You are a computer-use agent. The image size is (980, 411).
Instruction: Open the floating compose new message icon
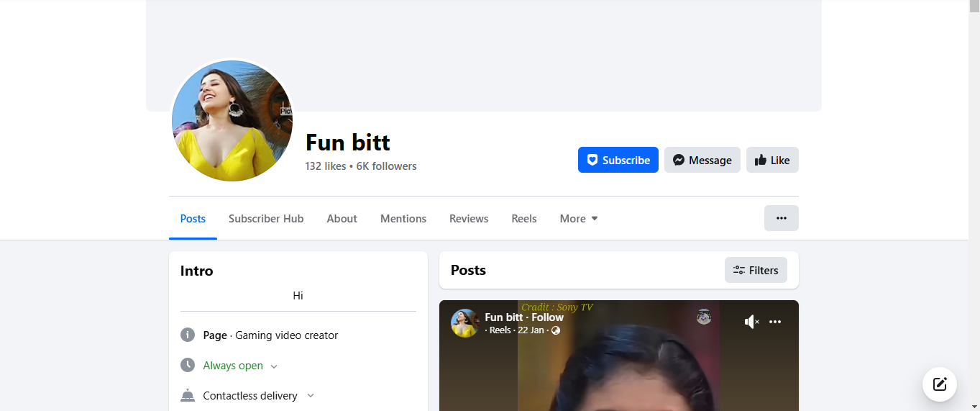pos(940,384)
